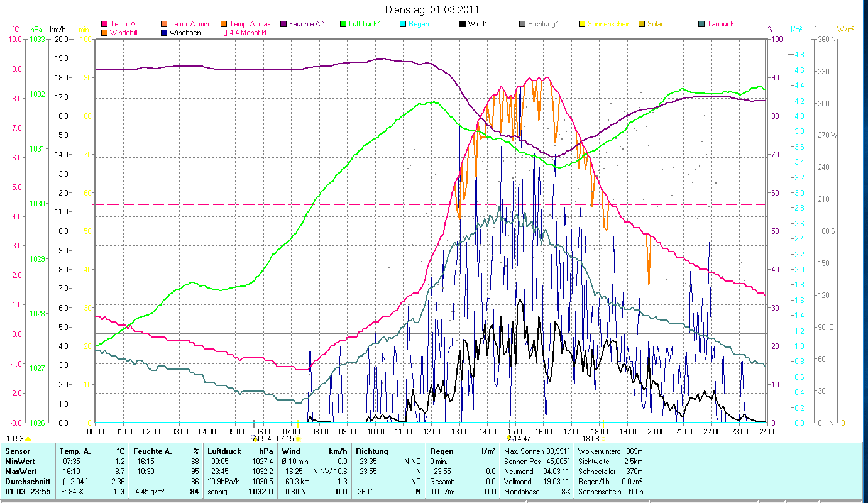The width and height of the screenshot is (868, 503).
Task: Click the purple Feuchte A.* legend square
Action: (283, 24)
